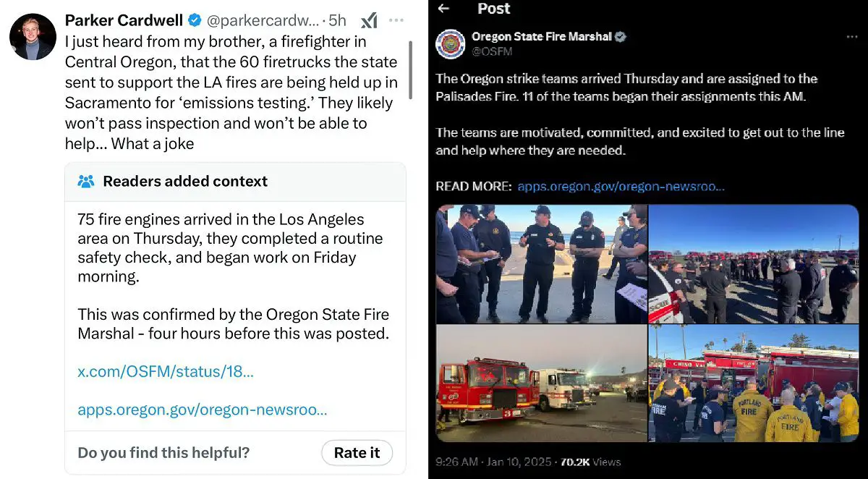Open the READ MORE apps.oregon.gov link
The width and height of the screenshot is (868, 479).
coord(621,186)
